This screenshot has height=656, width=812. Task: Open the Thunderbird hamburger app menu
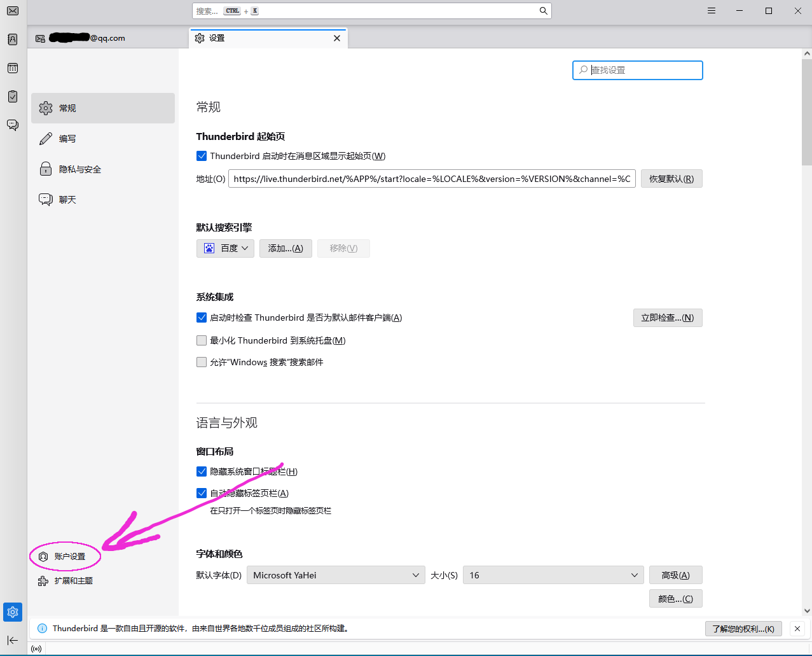(712, 11)
